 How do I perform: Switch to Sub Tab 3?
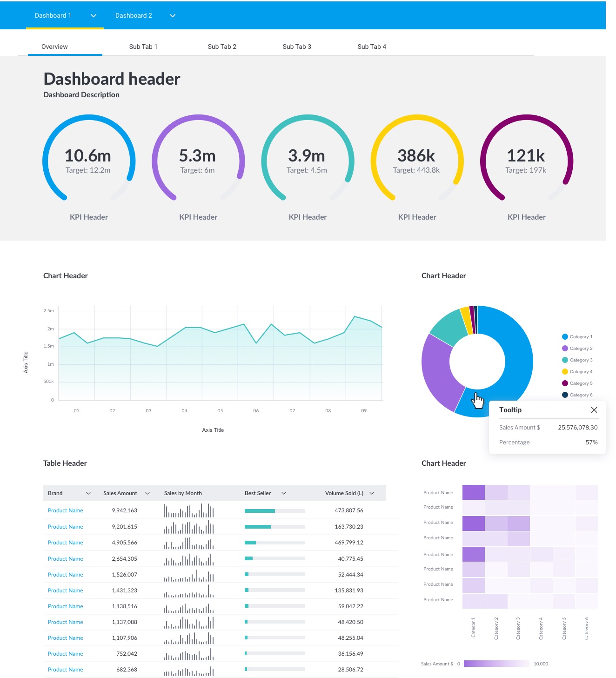tap(296, 46)
